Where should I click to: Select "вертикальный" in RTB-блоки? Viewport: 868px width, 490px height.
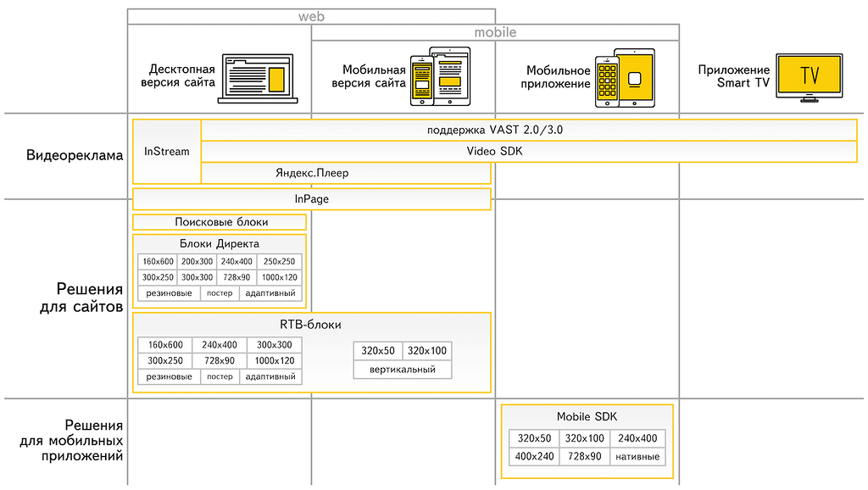[x=403, y=370]
